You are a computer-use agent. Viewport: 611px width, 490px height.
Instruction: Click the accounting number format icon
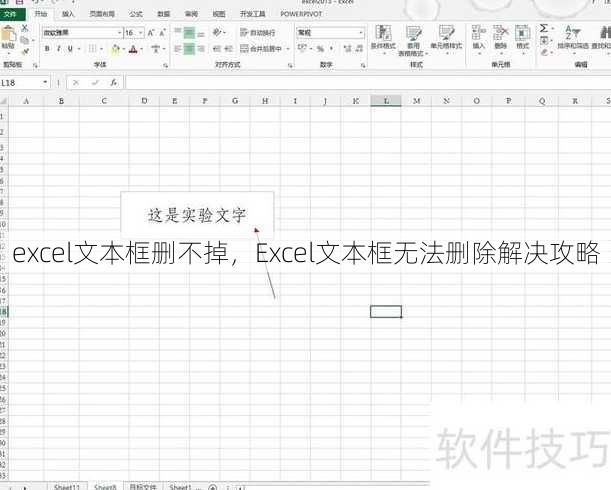click(x=302, y=48)
